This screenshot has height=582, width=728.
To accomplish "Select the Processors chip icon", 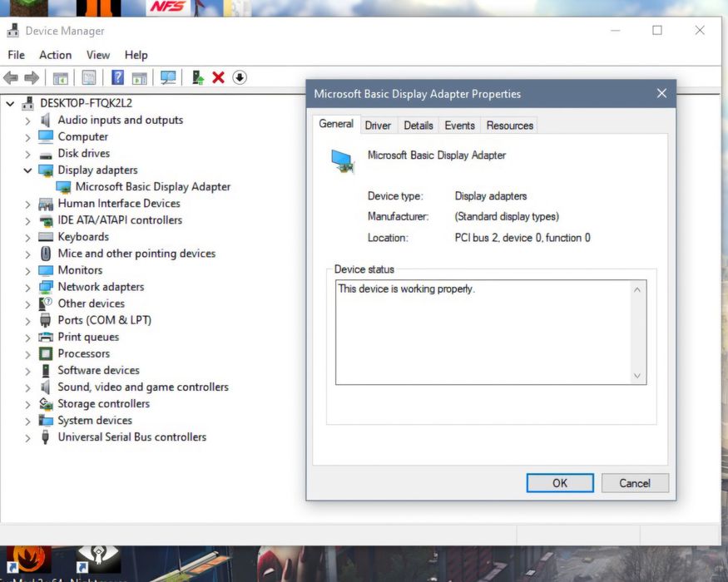I will (x=46, y=353).
